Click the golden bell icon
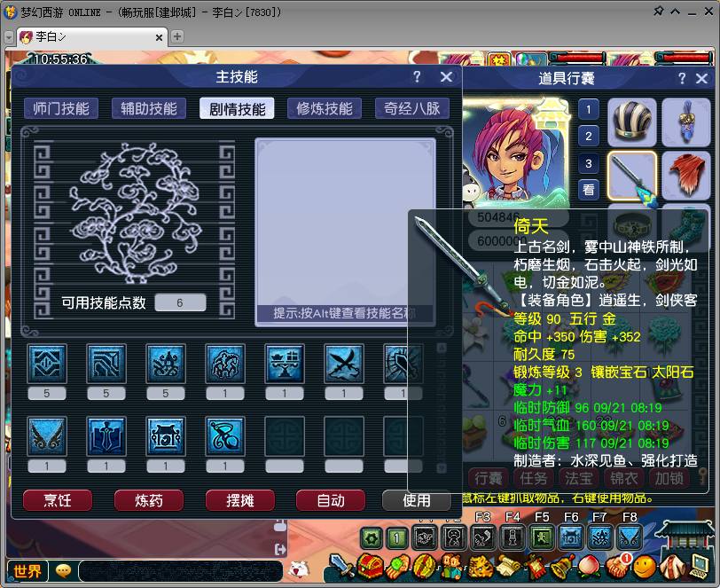This screenshot has height=588, width=720. click(563, 568)
